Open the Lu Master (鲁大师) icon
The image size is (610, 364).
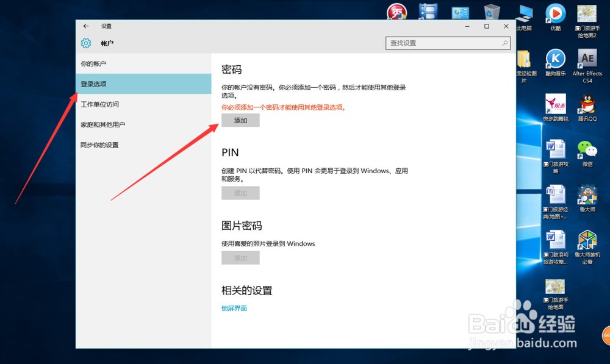tap(587, 199)
